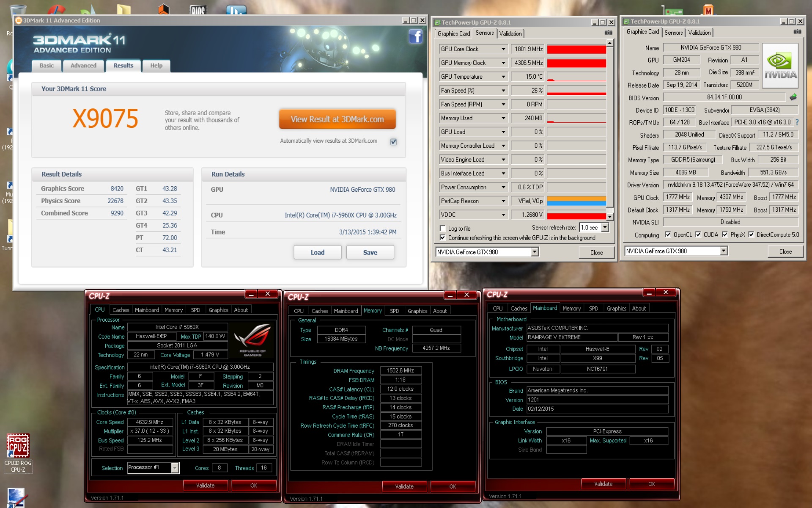Screen dimensions: 812x508
Task: Click the NVIDIA logo in GPU-Z
Action: tap(780, 66)
